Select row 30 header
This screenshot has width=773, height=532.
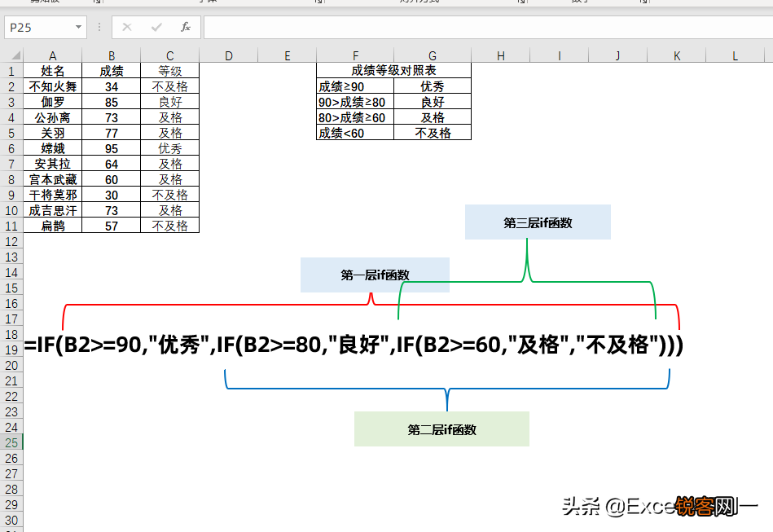click(11, 520)
